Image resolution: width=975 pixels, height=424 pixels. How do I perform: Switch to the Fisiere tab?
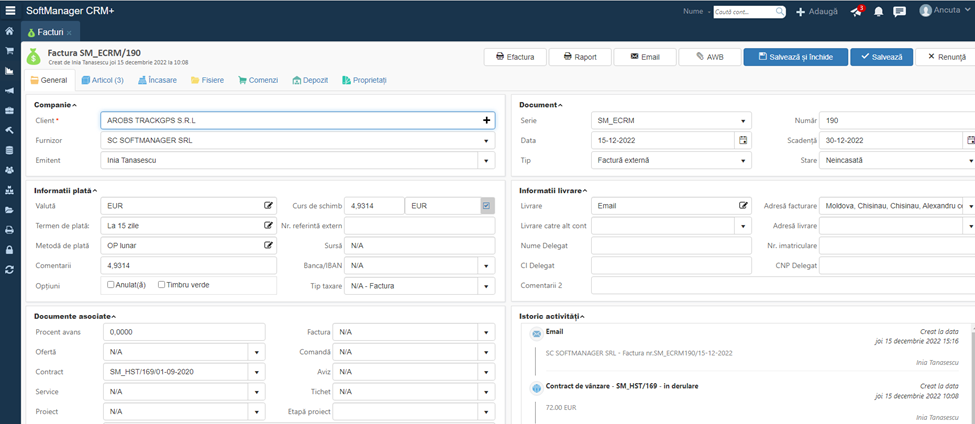(x=208, y=80)
